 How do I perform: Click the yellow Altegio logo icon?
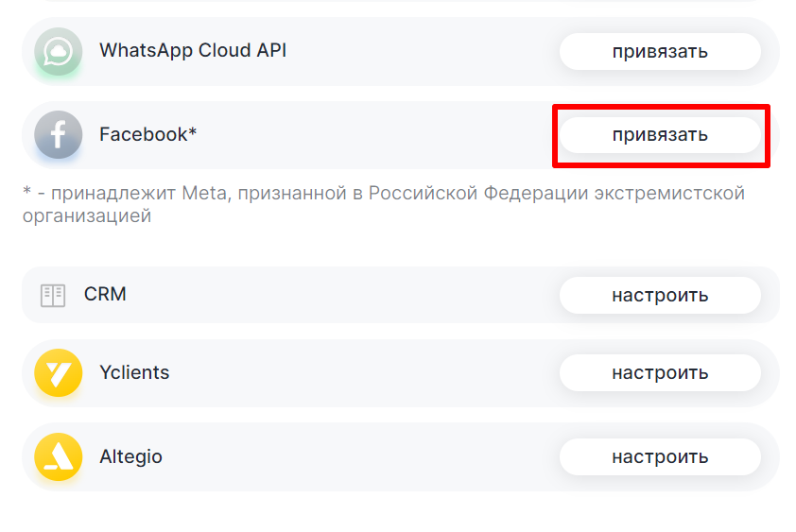click(59, 457)
